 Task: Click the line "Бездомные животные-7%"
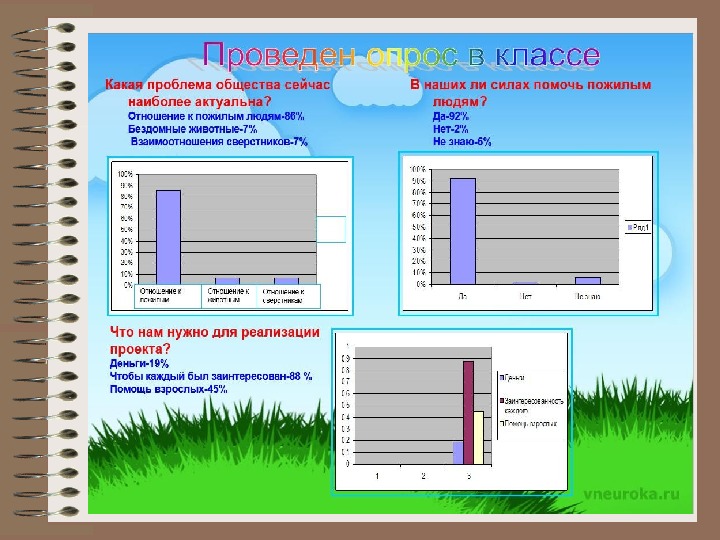coord(192,129)
